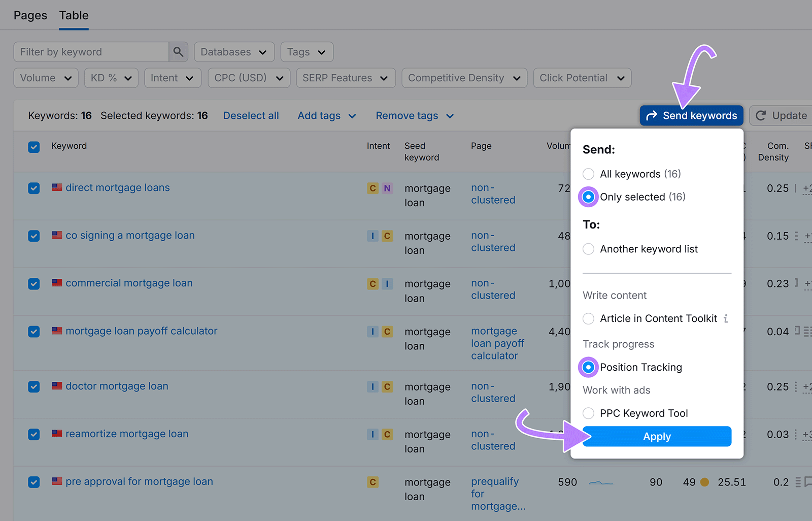
Task: Click the Filter by keyword input field
Action: click(x=90, y=51)
